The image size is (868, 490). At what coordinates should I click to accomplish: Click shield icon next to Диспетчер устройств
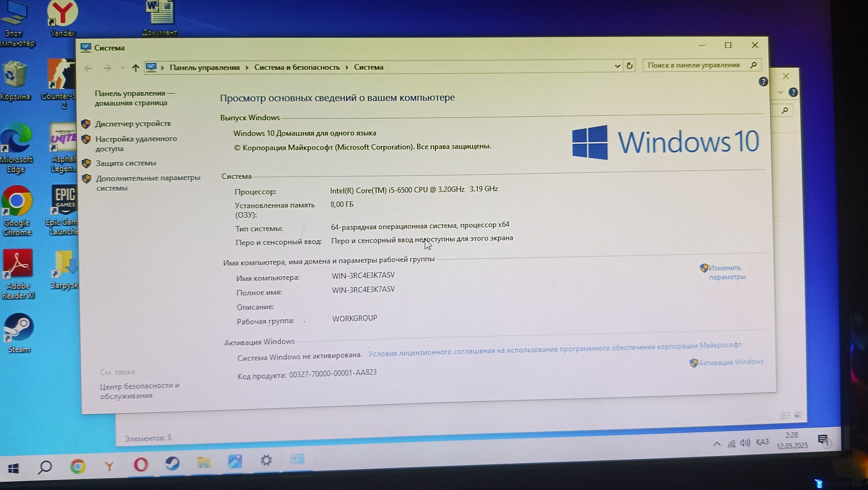[86, 124]
